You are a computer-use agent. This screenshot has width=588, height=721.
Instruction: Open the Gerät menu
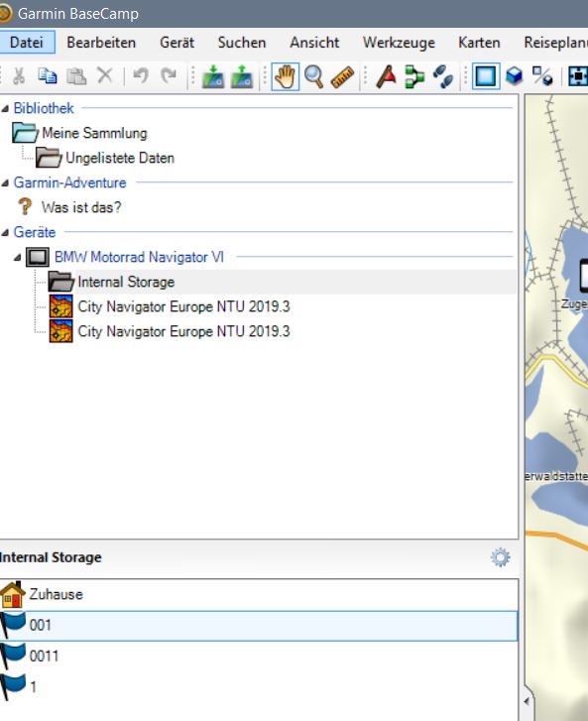pos(177,43)
